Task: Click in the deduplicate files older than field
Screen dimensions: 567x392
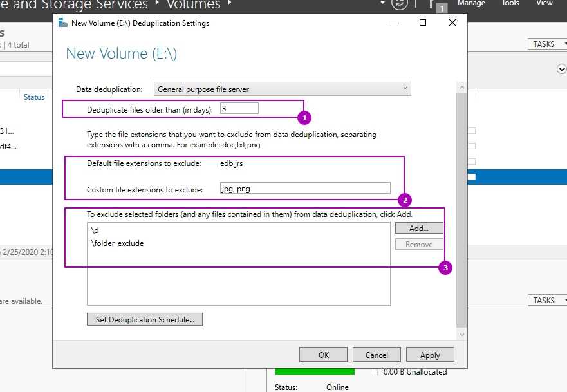Action: [x=239, y=109]
